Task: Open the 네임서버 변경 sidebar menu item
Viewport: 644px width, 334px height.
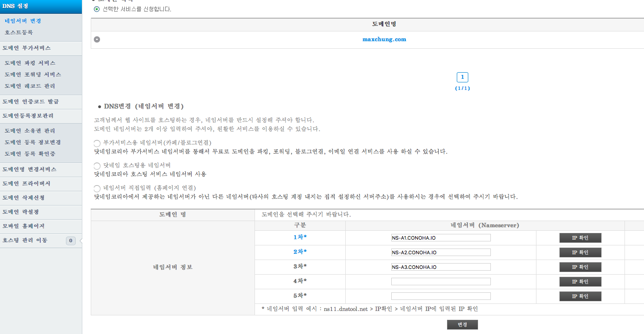Action: tap(23, 21)
